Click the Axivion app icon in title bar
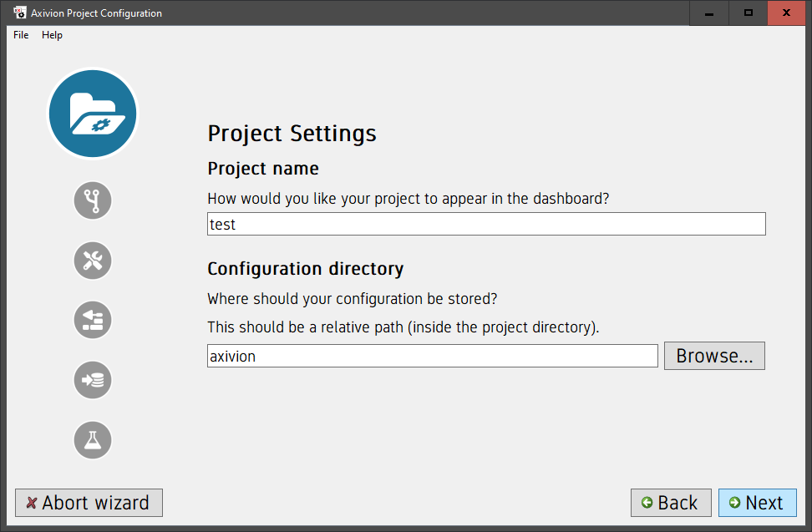The image size is (812, 532). pyautogui.click(x=19, y=13)
